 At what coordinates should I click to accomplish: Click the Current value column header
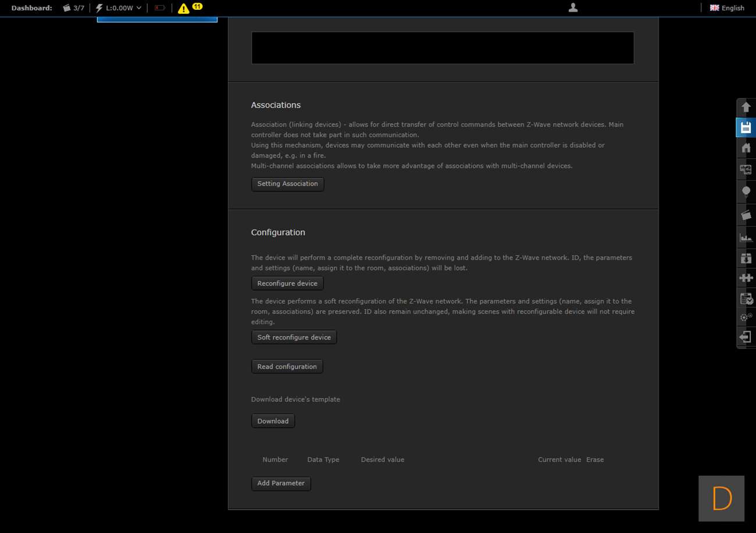pos(559,460)
